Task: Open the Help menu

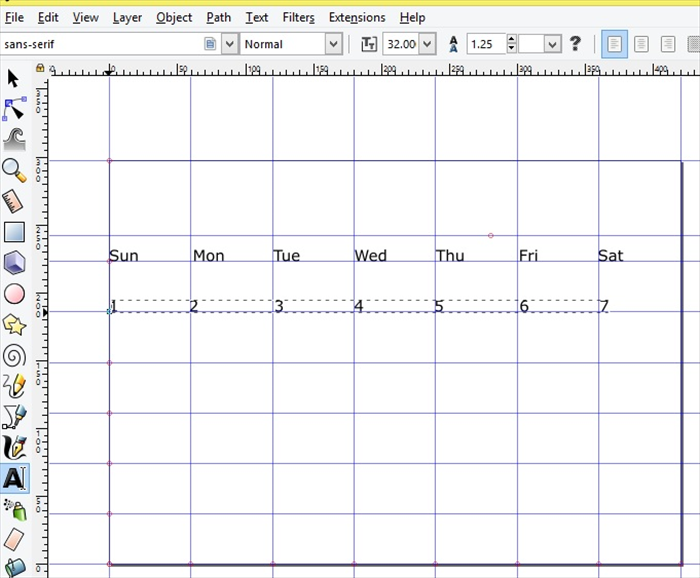Action: tap(412, 17)
